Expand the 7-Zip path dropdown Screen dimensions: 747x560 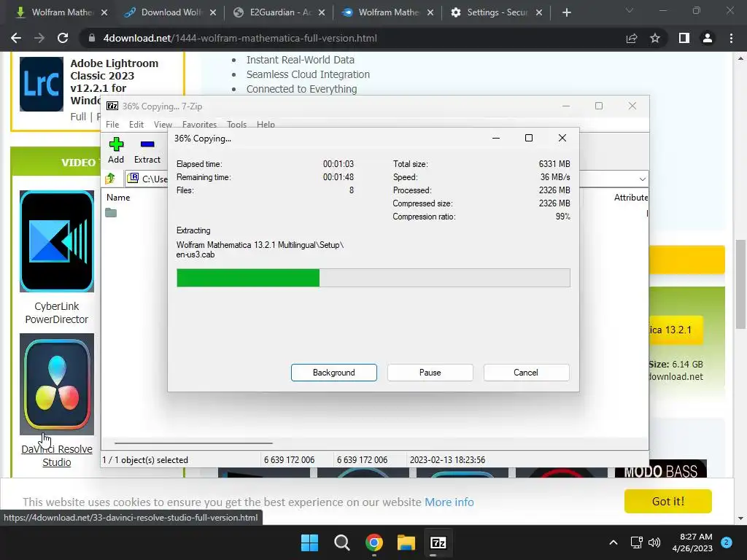642,179
